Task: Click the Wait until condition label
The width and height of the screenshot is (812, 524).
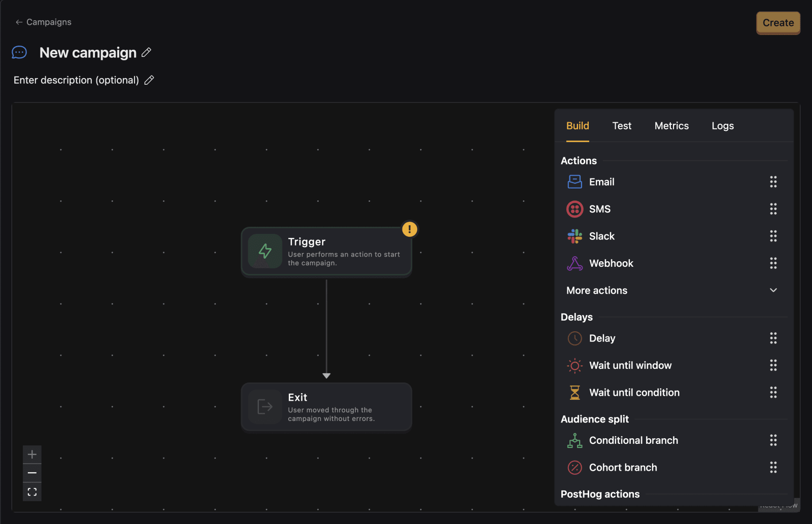Action: point(634,393)
